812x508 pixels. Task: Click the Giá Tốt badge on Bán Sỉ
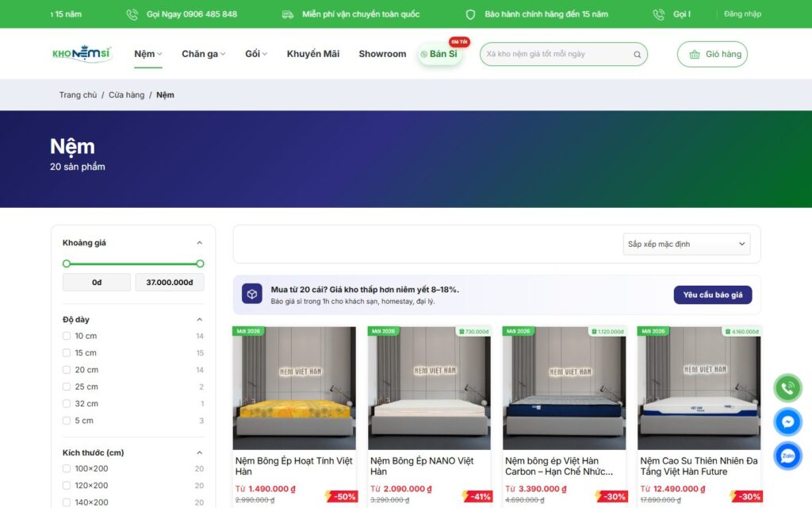[459, 41]
